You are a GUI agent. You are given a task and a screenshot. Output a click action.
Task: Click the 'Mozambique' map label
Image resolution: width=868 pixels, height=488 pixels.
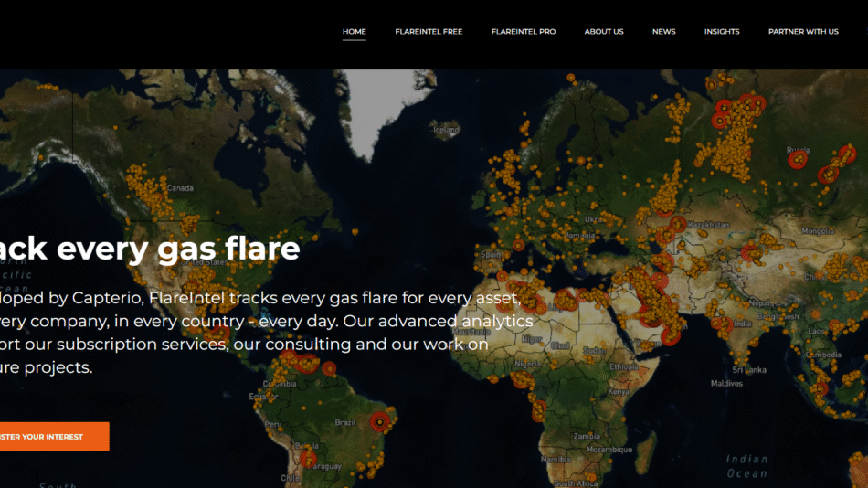pos(609,450)
